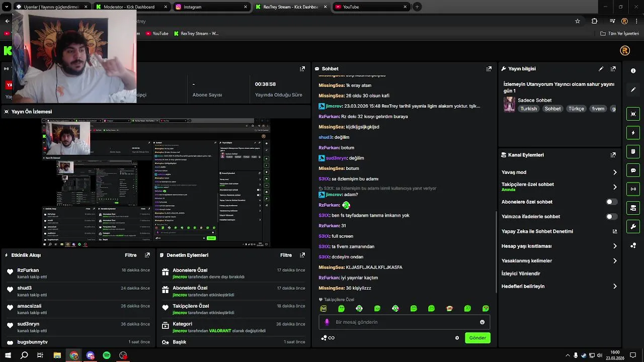Click the stream preview thumbnail
Screen dimensions: 644x362
[x=156, y=182]
